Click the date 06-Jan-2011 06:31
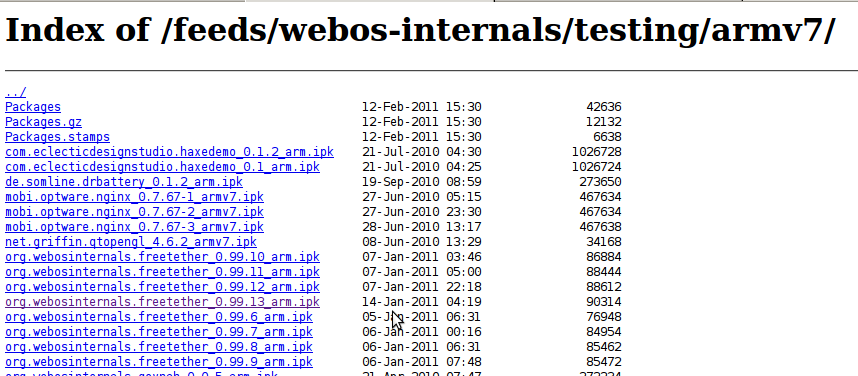This screenshot has width=858, height=376. [x=421, y=347]
